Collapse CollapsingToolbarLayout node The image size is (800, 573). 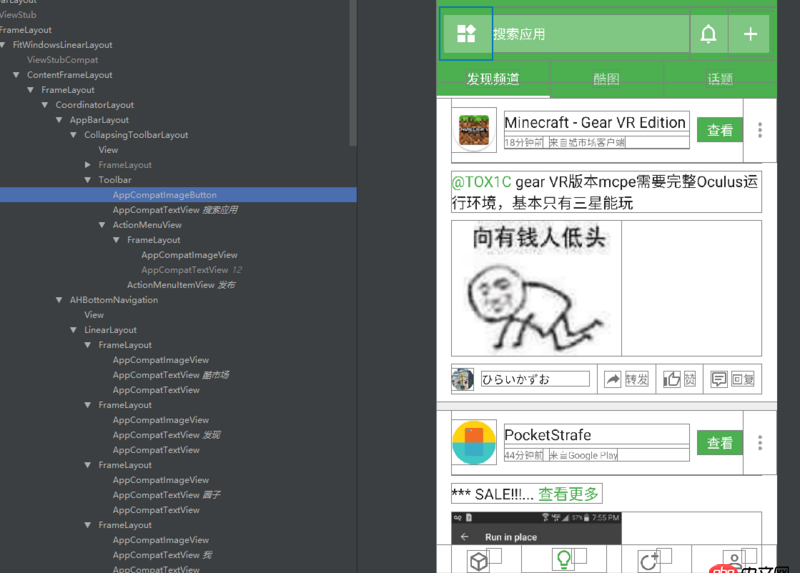tap(73, 135)
